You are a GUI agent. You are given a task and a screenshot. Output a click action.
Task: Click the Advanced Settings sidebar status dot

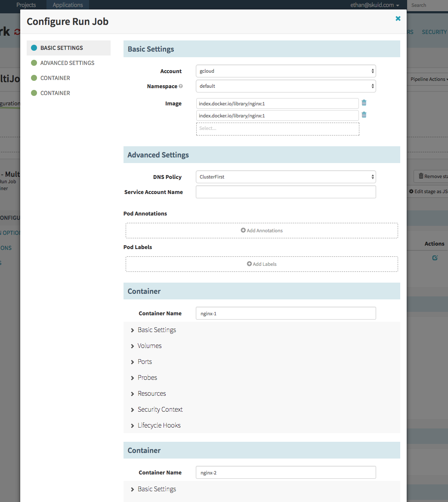[x=34, y=63]
